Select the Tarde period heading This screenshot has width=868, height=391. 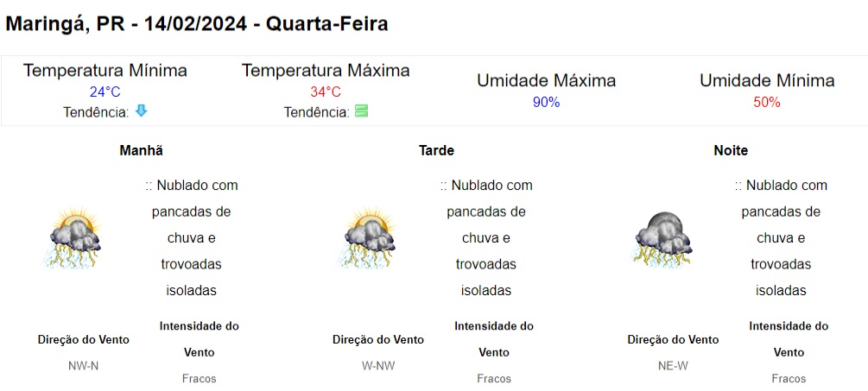[436, 150]
